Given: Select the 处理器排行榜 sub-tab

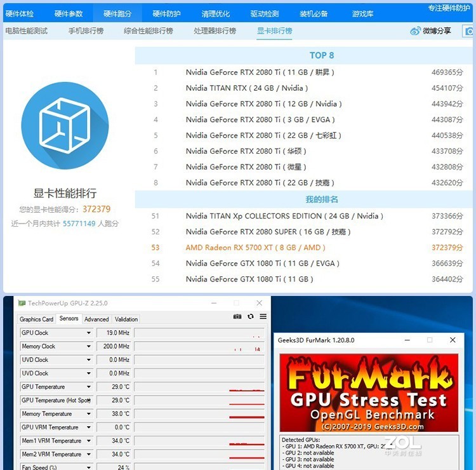Looking at the screenshot, I should pos(215,30).
